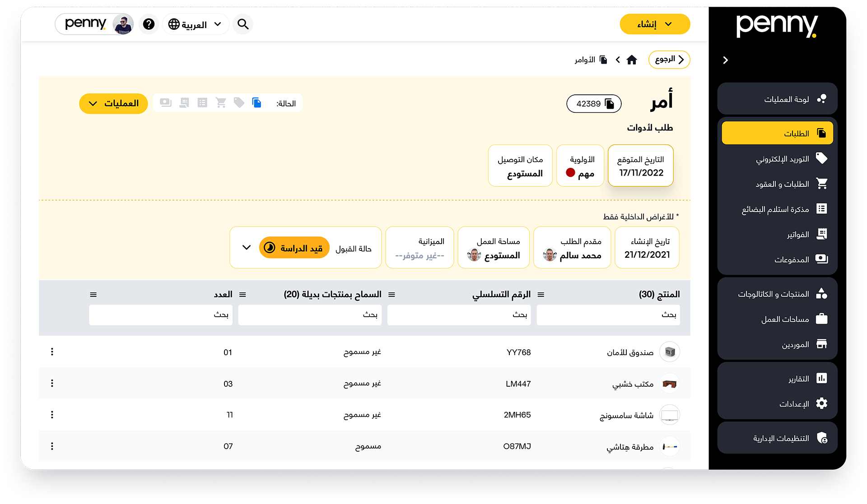Open the user profile avatar

(123, 24)
